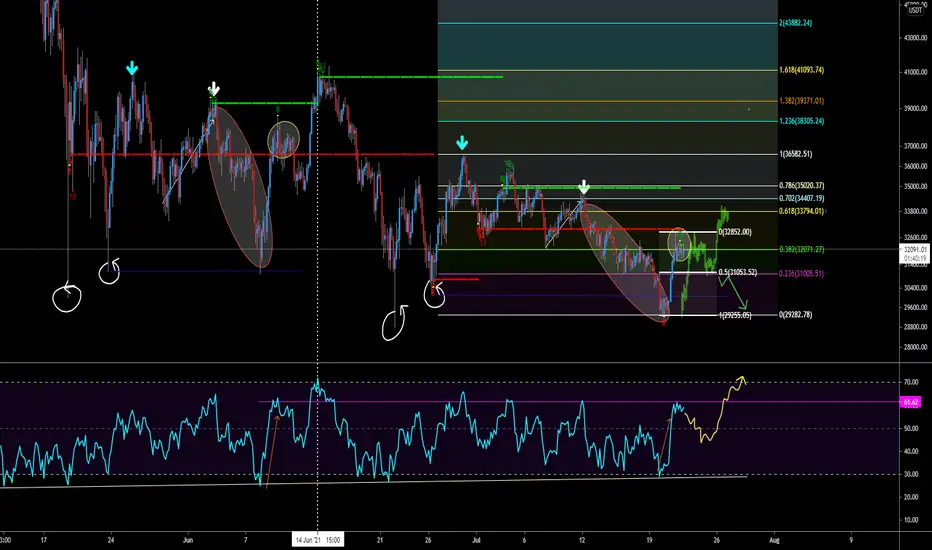Click the Aug label on the time axis
Screen dimensions: 932x550
click(x=774, y=540)
